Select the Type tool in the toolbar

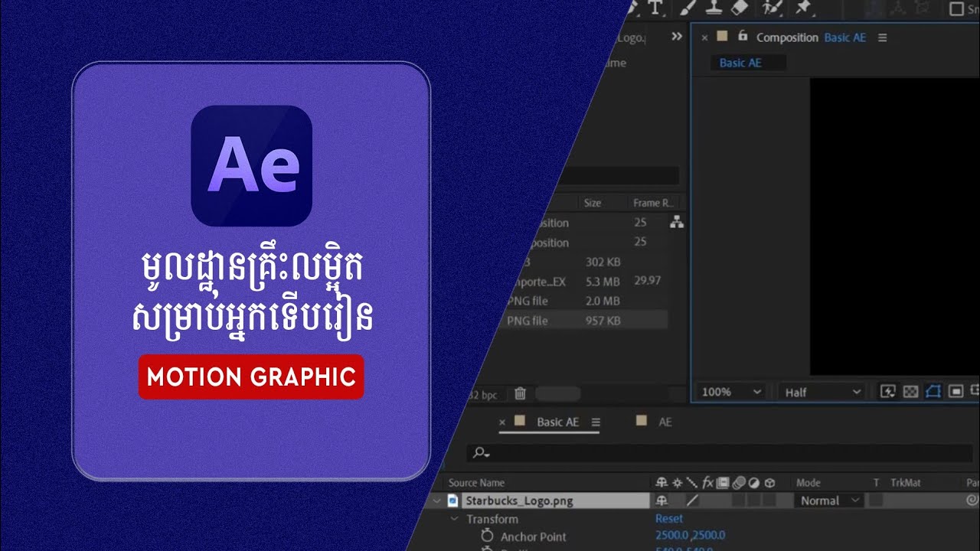(655, 8)
